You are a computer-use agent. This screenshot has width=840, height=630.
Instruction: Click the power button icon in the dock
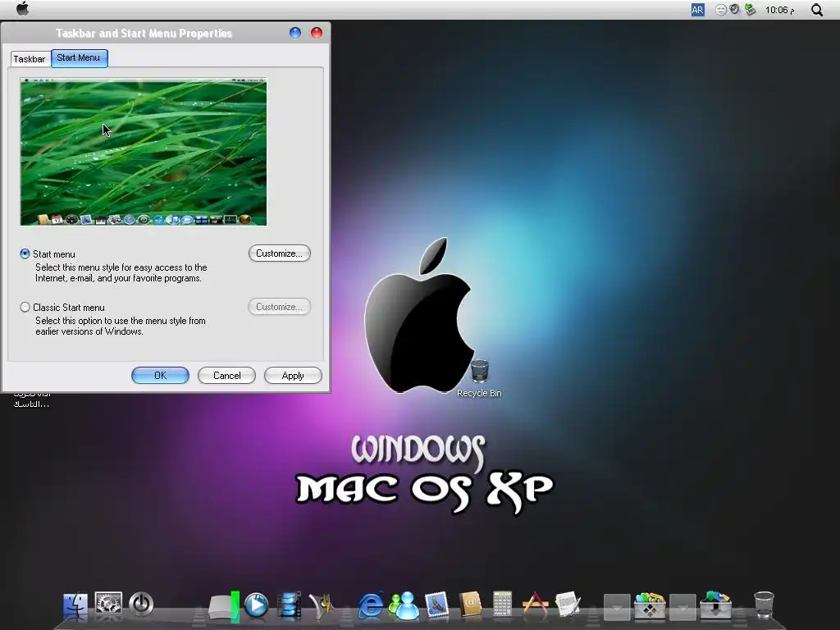[141, 605]
